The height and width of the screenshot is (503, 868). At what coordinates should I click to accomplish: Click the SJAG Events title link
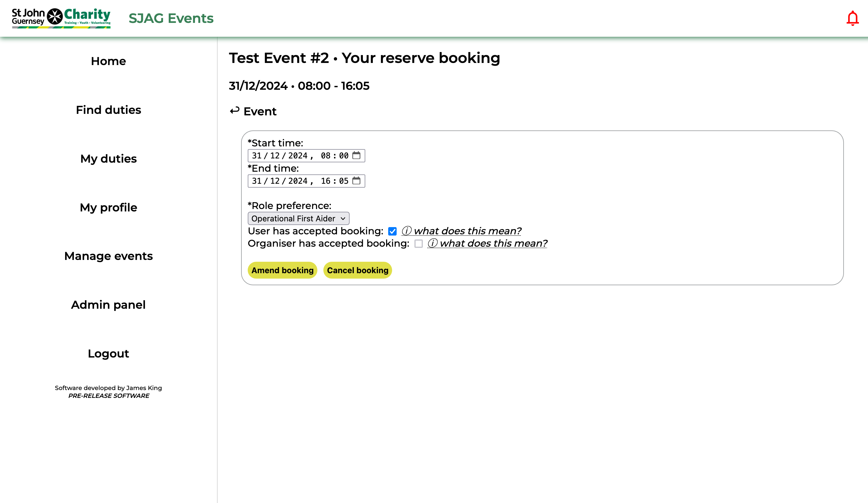[x=171, y=18]
